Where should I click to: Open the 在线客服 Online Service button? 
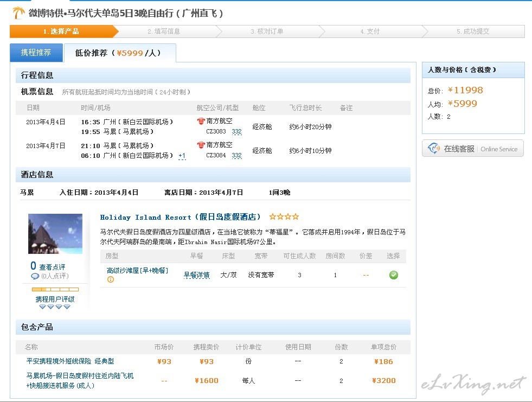coord(473,148)
